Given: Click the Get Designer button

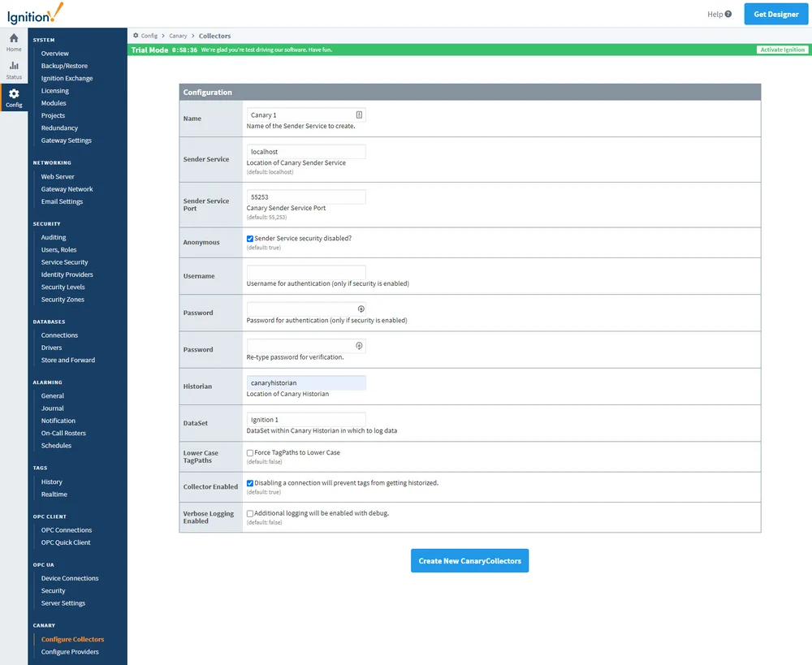Looking at the screenshot, I should click(x=775, y=15).
